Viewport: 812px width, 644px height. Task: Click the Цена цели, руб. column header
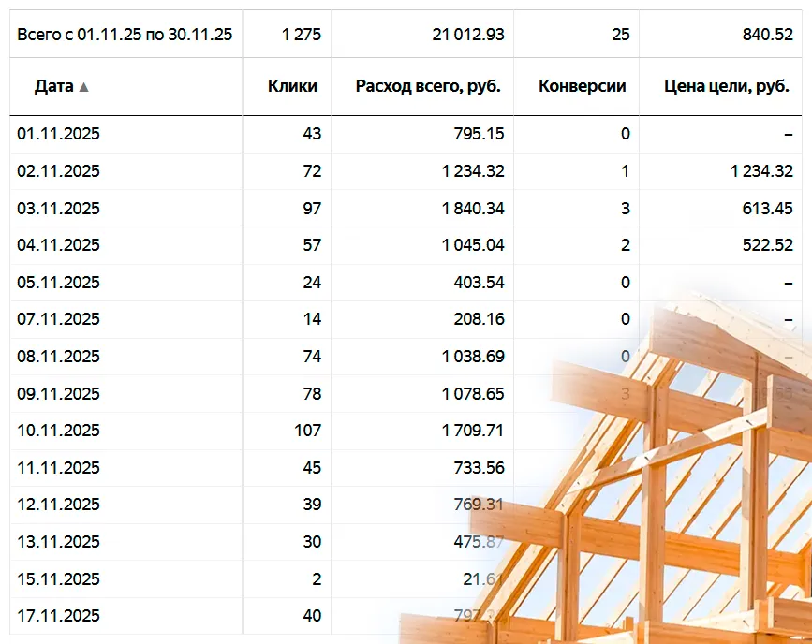(x=727, y=86)
